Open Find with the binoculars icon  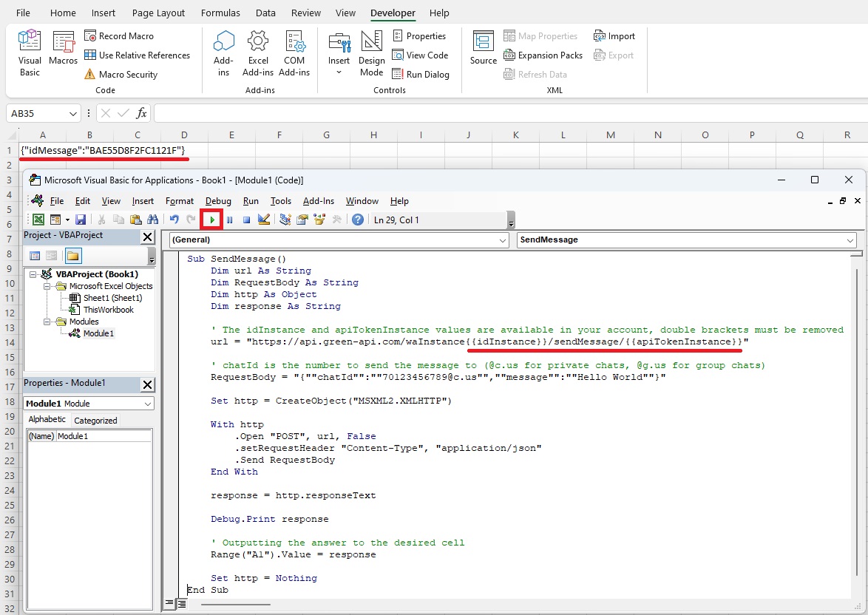[153, 220]
